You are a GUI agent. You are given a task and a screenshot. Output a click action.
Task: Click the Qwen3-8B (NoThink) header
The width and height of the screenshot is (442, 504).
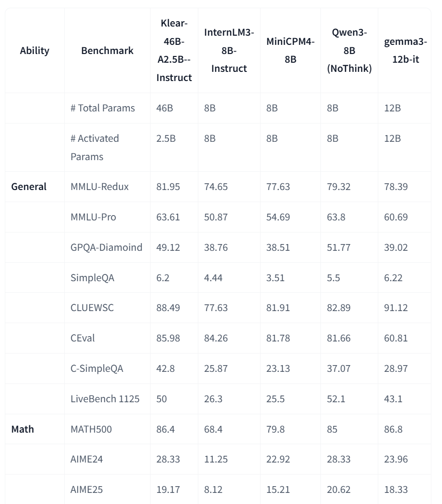pyautogui.click(x=349, y=51)
